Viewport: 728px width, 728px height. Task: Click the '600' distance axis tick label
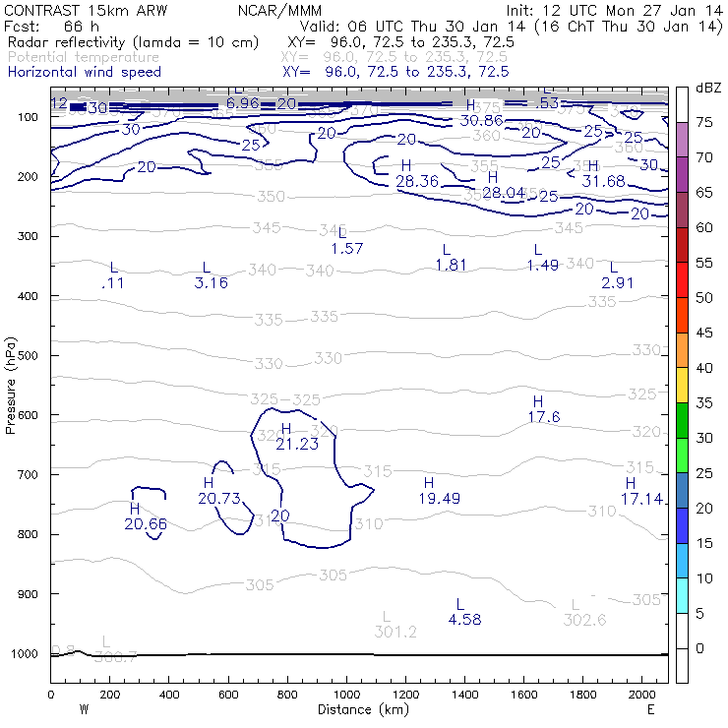pos(228,695)
